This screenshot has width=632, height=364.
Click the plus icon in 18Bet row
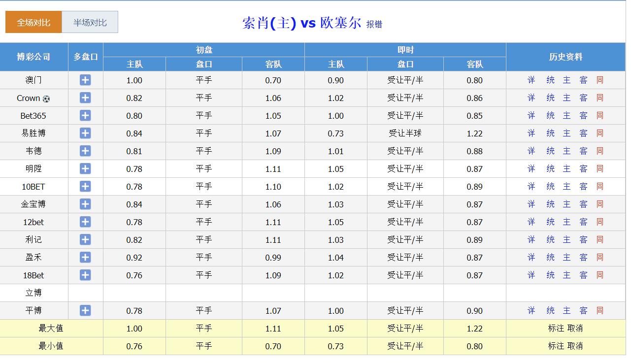(85, 275)
